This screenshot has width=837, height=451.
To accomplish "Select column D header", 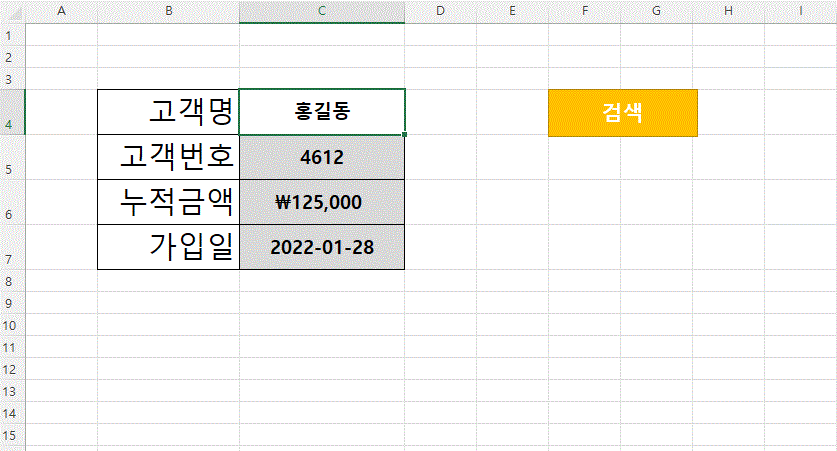I will click(440, 11).
